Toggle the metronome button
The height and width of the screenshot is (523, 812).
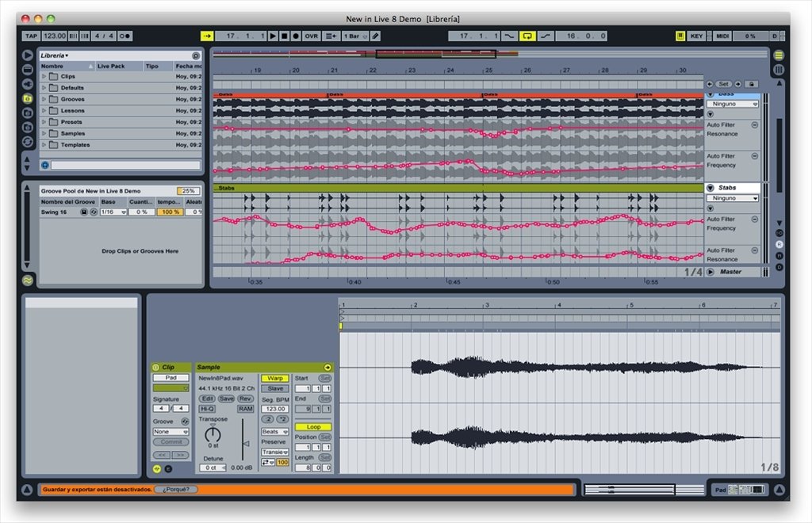point(124,36)
